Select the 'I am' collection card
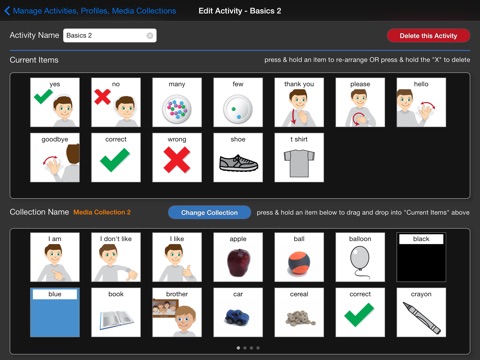480x360 pixels. (55, 257)
